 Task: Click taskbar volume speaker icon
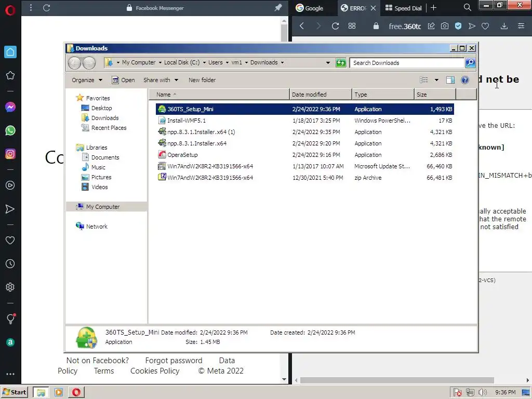pyautogui.click(x=482, y=393)
